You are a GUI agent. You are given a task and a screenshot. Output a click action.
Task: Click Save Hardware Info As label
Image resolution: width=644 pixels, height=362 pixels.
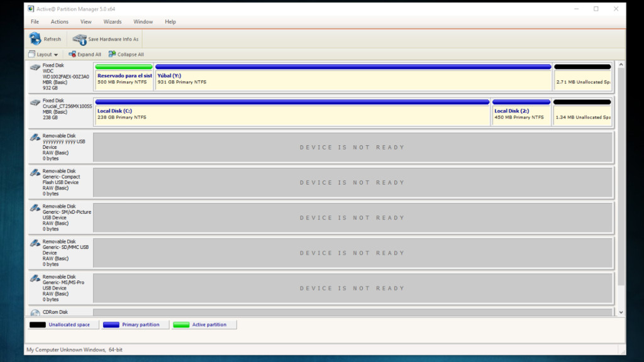click(113, 40)
